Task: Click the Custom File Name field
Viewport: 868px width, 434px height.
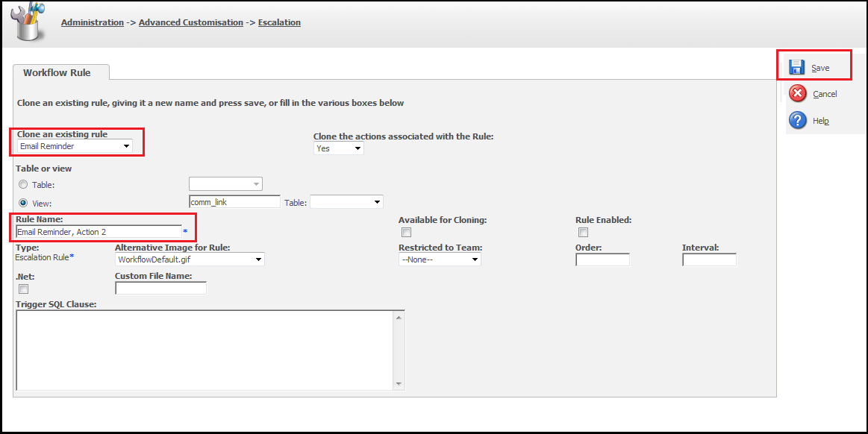Action: (160, 288)
